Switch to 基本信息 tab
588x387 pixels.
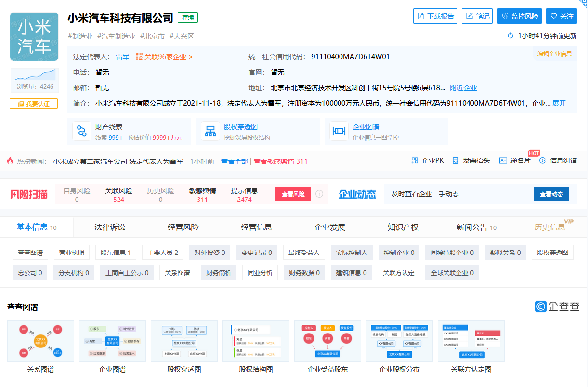tap(37, 227)
